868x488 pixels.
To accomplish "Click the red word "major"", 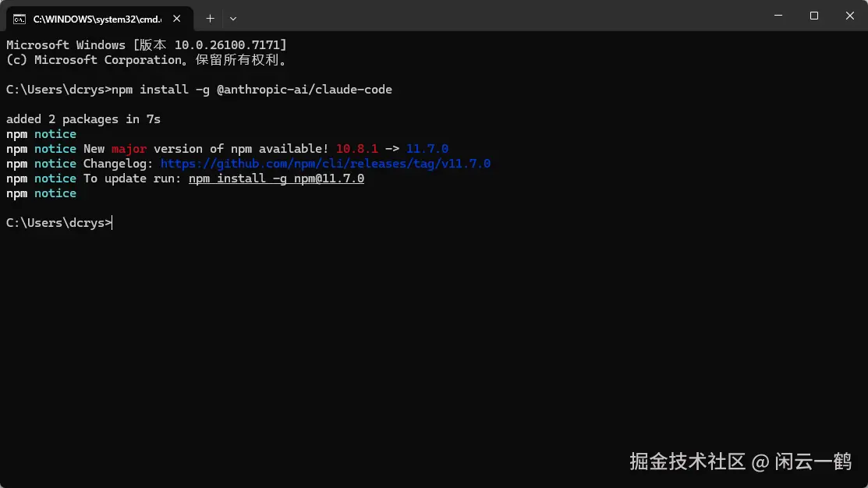I will pos(129,149).
